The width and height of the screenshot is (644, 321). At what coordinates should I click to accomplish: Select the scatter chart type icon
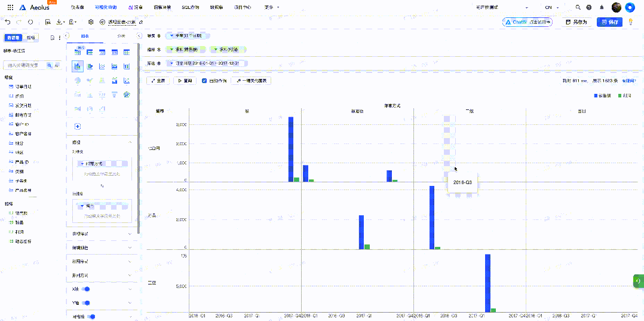pos(127,80)
